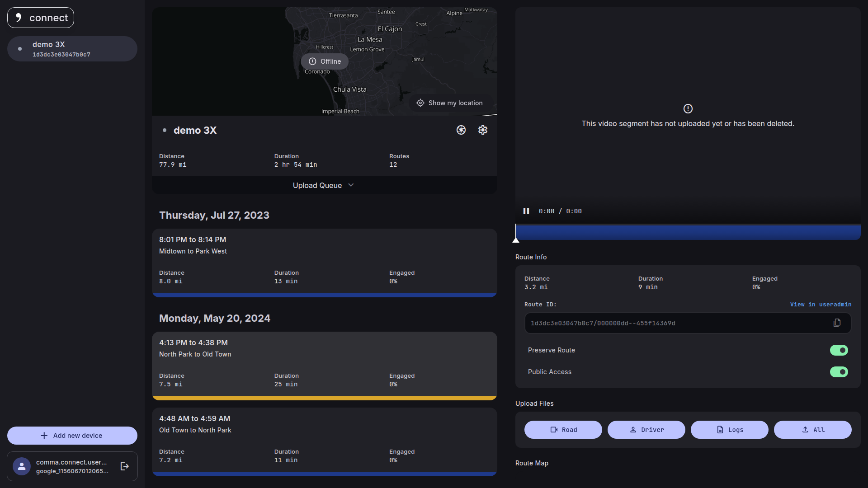
Task: Click the Upload Queue chevron arrow
Action: click(351, 185)
